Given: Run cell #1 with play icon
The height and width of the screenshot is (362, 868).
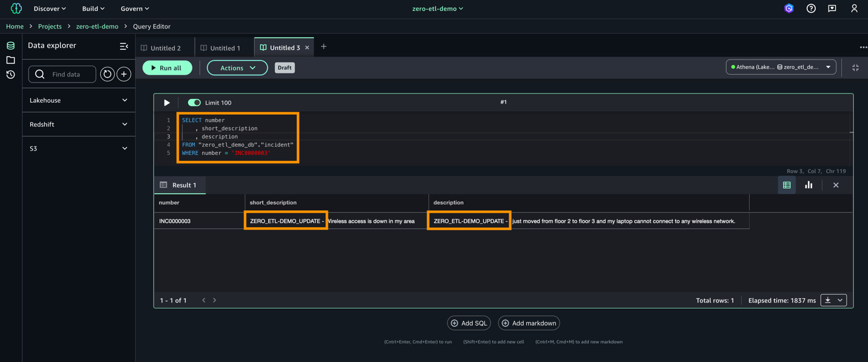Looking at the screenshot, I should (x=166, y=103).
